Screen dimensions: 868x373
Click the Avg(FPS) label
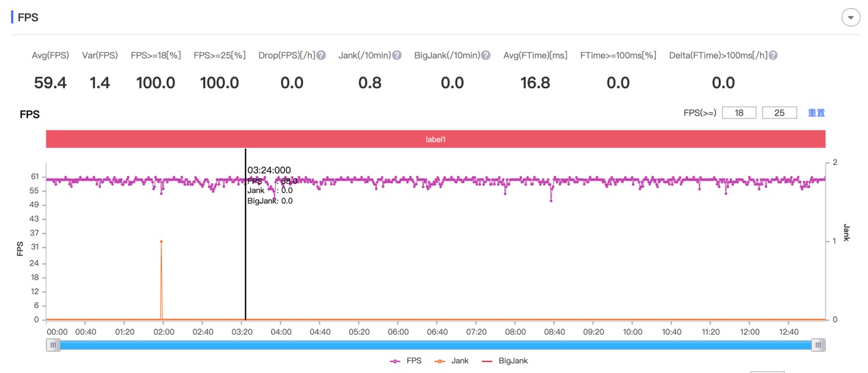point(51,55)
